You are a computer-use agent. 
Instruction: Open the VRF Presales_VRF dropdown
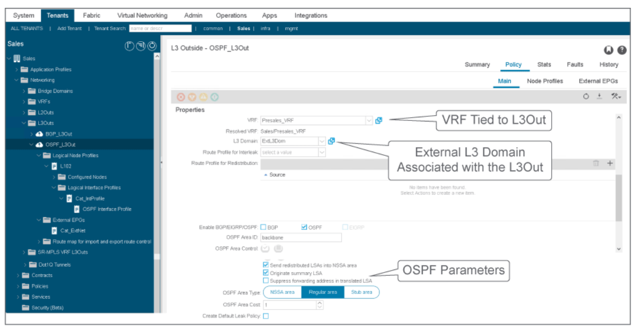tap(369, 120)
